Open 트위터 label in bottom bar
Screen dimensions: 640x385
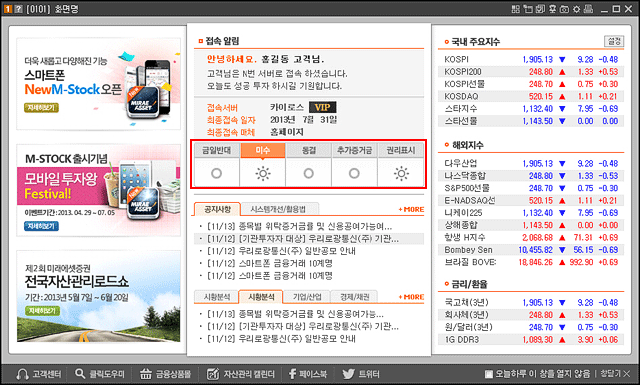[x=369, y=374]
